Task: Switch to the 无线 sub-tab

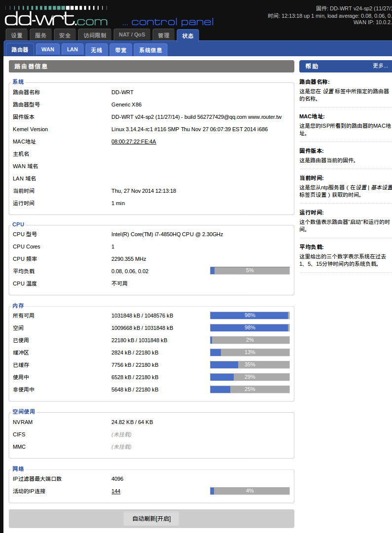Action: click(97, 50)
